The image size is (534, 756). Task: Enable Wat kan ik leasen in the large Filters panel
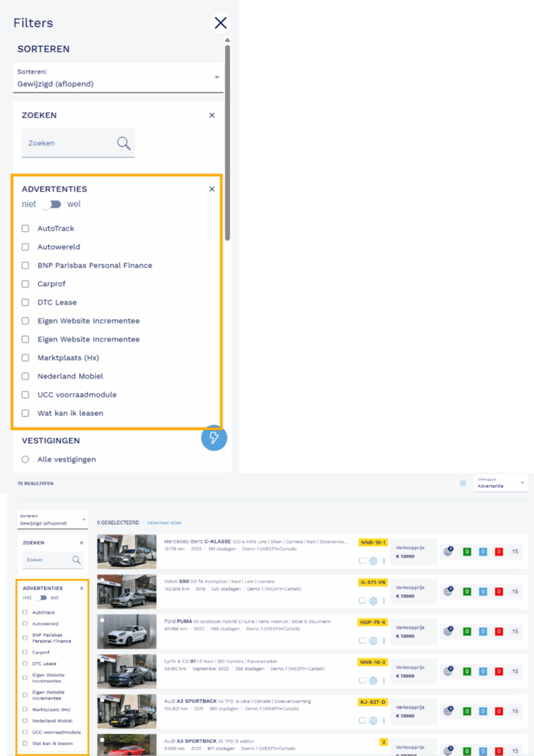tap(26, 413)
